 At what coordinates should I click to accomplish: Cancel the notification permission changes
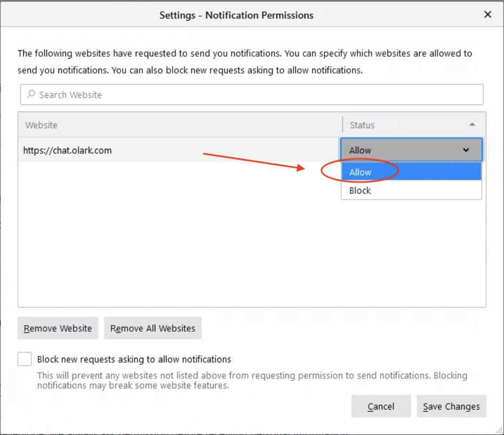pyautogui.click(x=381, y=406)
